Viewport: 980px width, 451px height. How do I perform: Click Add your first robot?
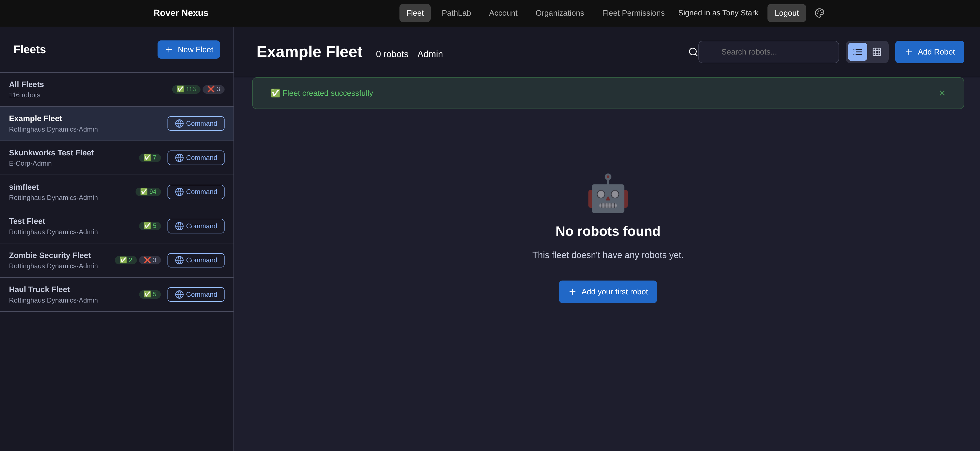(x=608, y=292)
